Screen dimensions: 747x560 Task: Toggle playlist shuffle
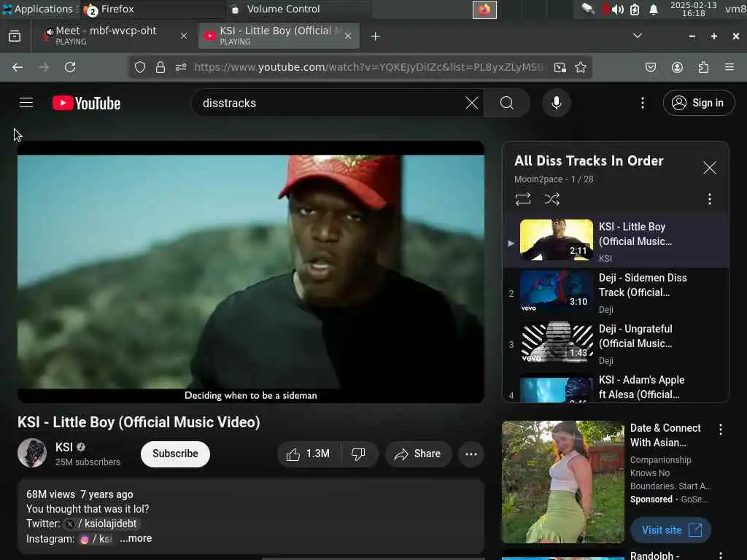pyautogui.click(x=551, y=199)
